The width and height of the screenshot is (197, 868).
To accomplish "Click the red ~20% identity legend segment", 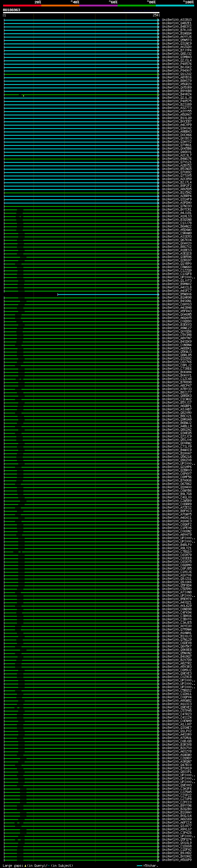I will 22,6.
